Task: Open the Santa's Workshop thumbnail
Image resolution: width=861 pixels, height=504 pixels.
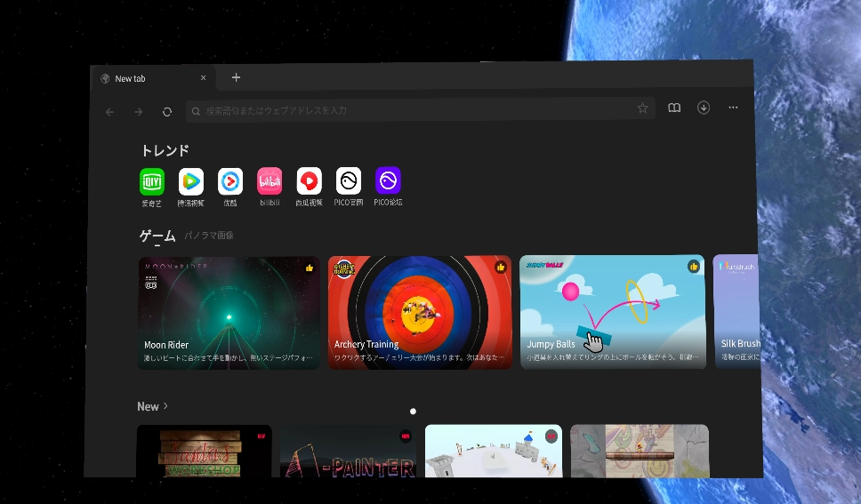Action: point(205,451)
